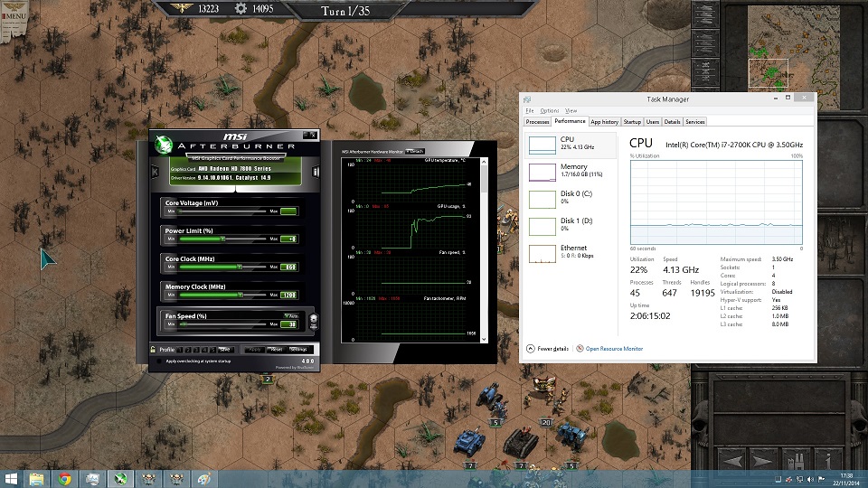The height and width of the screenshot is (488, 868).
Task: Toggle Fan Speed Auto mode
Action: point(291,316)
